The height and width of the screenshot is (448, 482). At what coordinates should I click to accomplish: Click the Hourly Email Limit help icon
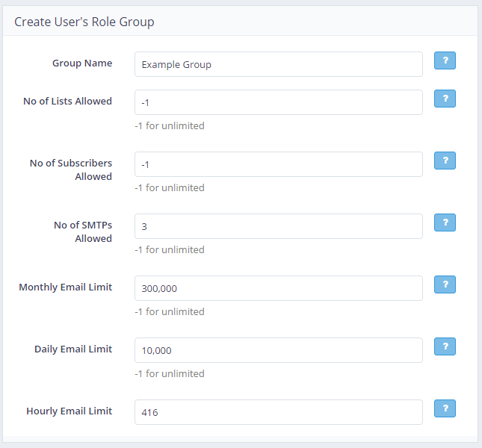click(x=445, y=409)
